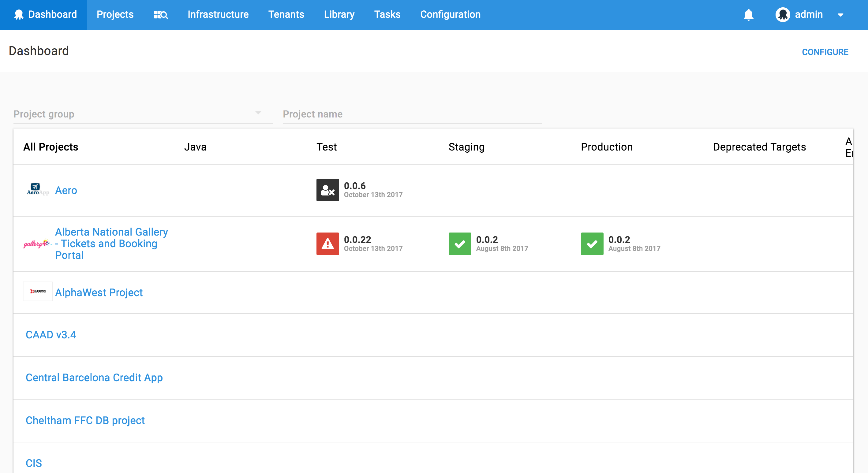This screenshot has width=868, height=473.
Task: Click the red warning icon for version 0.0.22
Action: click(327, 244)
